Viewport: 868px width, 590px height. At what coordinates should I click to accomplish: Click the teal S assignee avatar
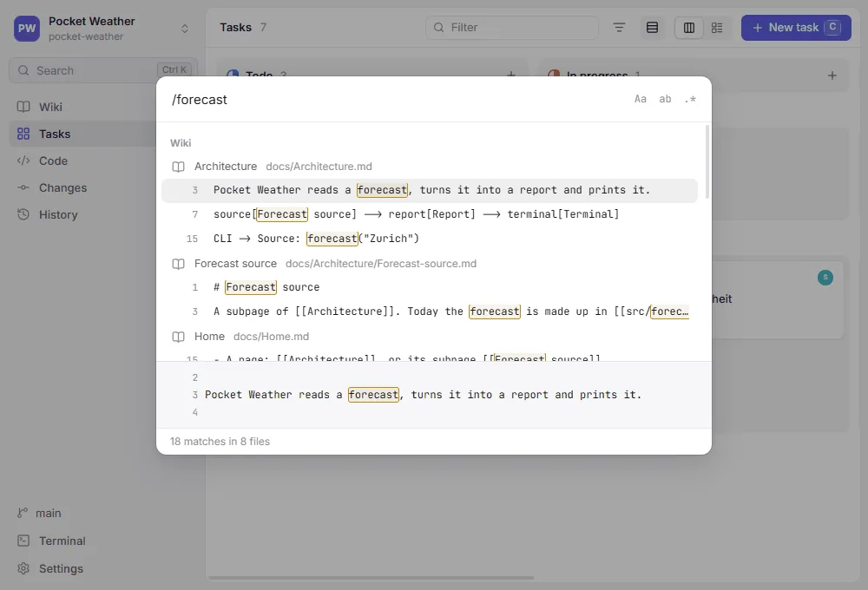[825, 278]
